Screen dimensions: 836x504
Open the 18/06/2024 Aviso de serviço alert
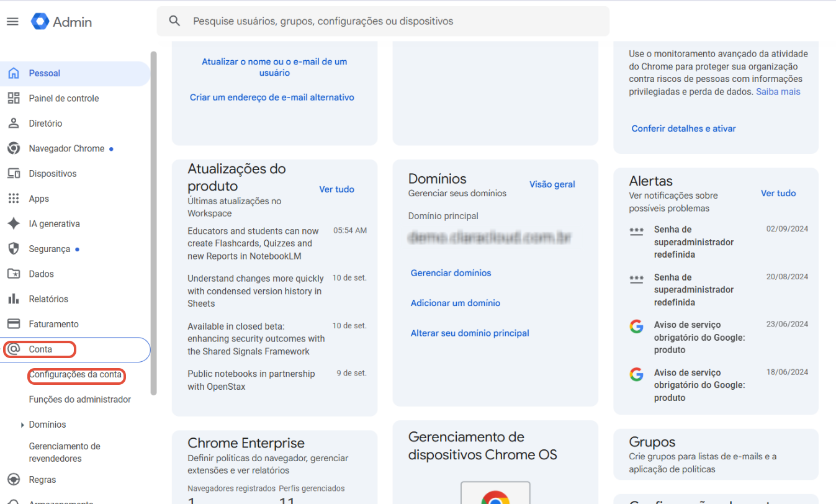click(719, 385)
